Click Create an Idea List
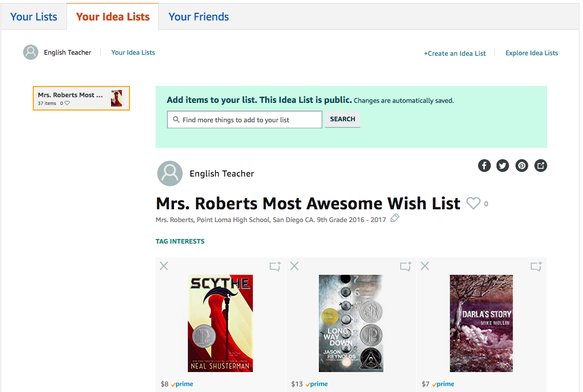This screenshot has width=583, height=392. 455,53
